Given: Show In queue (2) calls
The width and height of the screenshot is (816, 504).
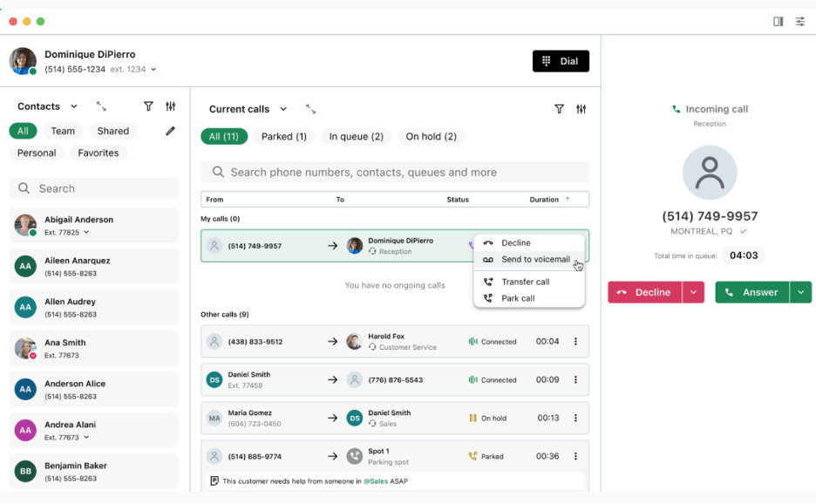Looking at the screenshot, I should (356, 136).
